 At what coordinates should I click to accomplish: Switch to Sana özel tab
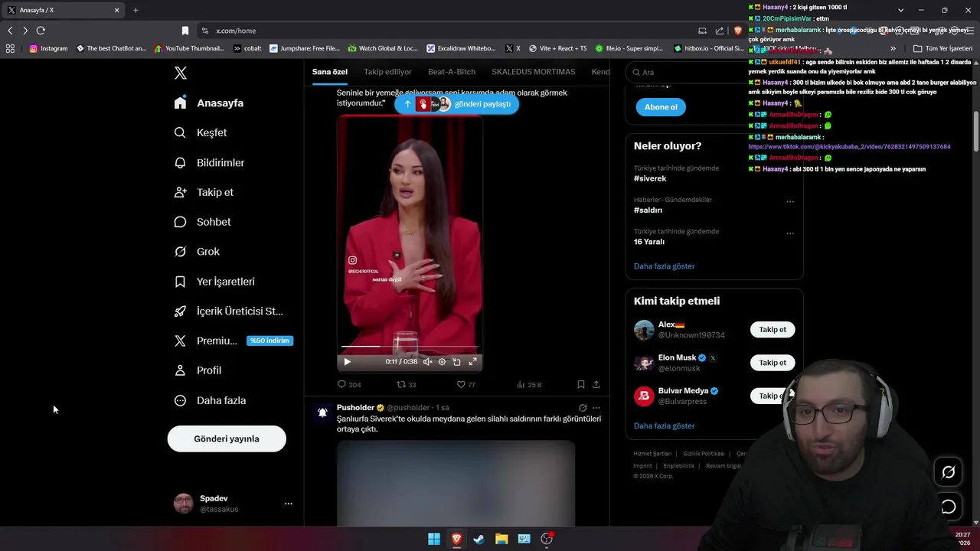click(x=330, y=72)
